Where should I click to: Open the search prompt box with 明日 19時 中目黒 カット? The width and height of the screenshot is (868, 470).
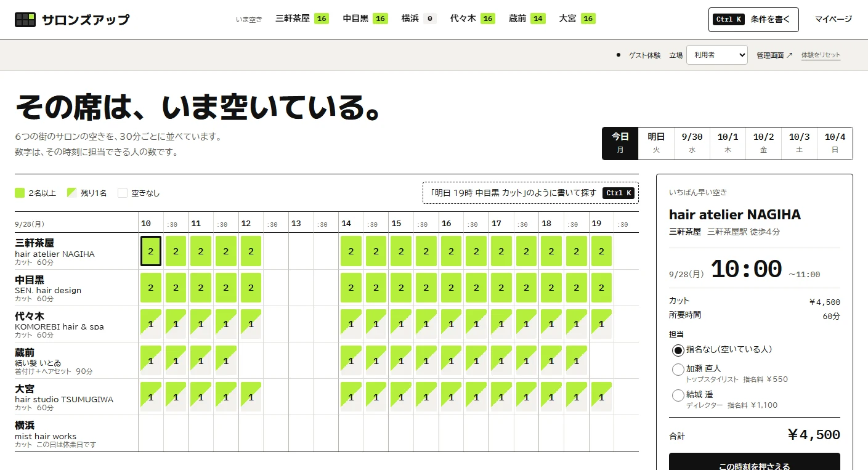530,193
